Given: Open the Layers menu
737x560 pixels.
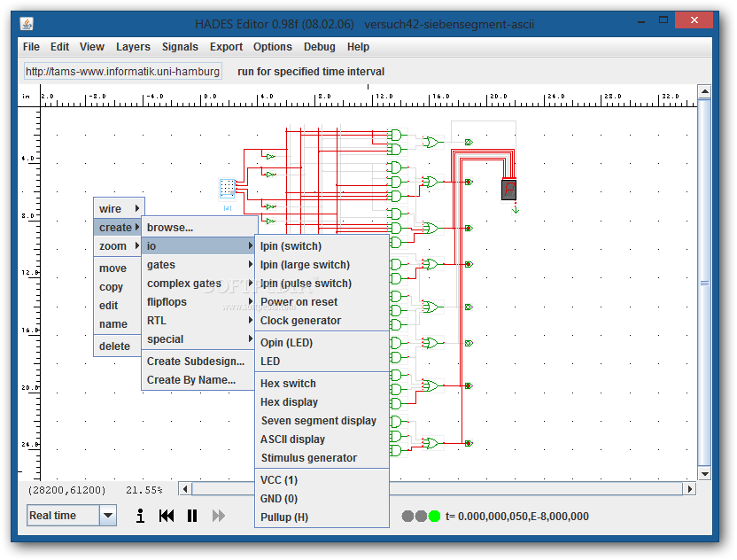Looking at the screenshot, I should pyautogui.click(x=133, y=47).
